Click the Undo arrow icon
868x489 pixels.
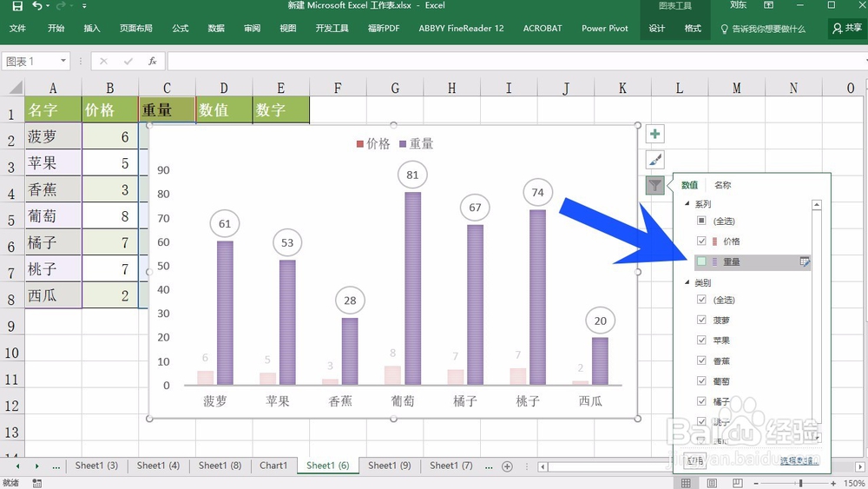(37, 5)
